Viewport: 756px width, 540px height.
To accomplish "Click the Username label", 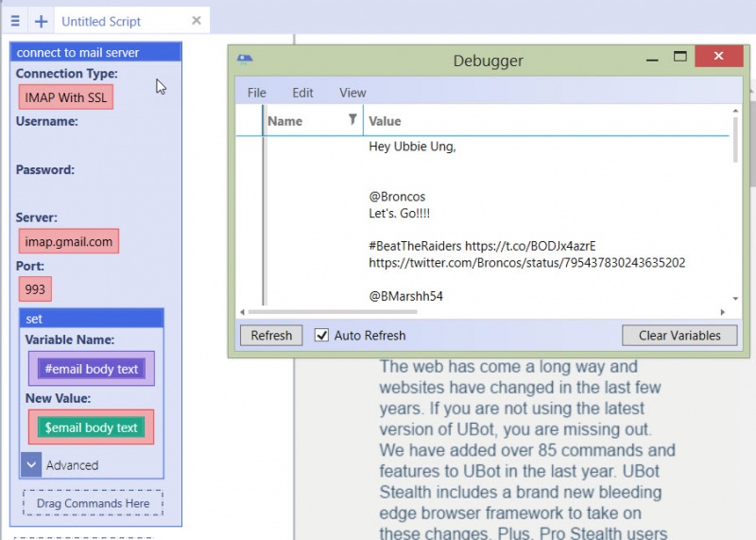I will point(46,121).
